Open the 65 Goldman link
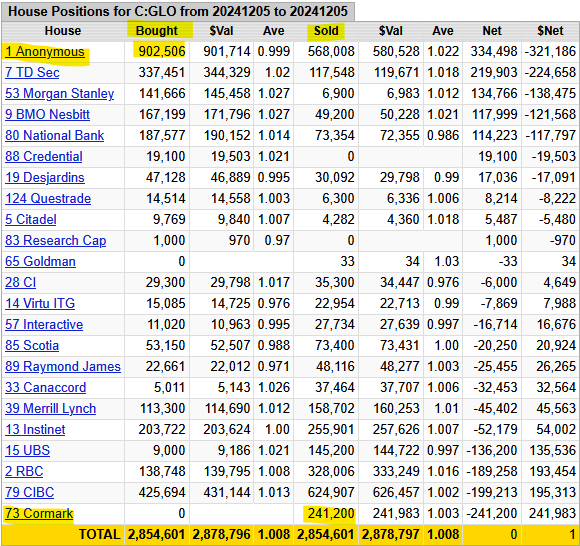The image size is (580, 546). coord(40,262)
